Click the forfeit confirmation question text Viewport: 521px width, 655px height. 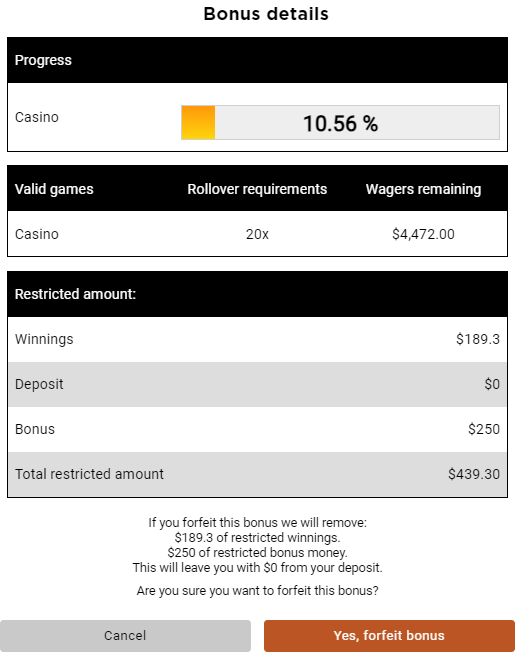257,591
